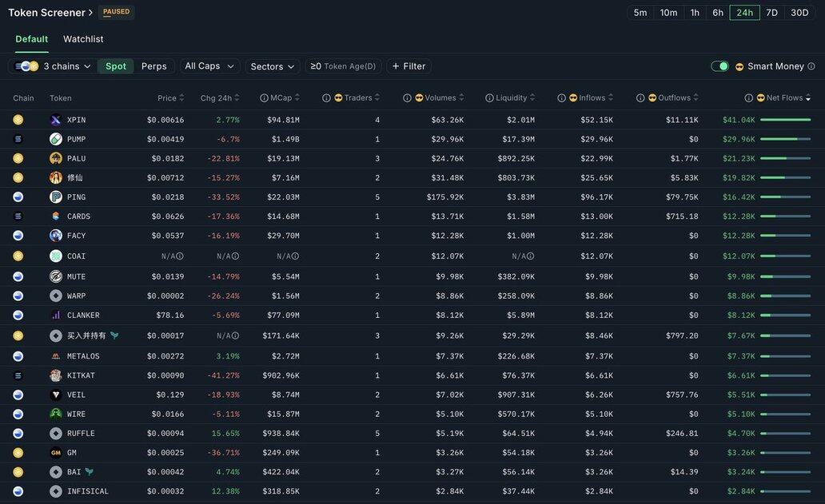
Task: Click the XPIN token logo icon
Action: [x=55, y=120]
